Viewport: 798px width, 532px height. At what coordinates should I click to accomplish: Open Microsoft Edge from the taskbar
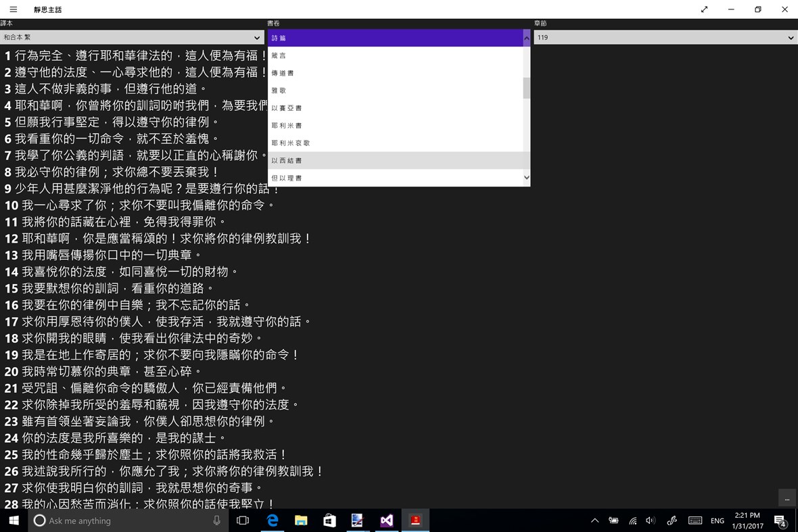(x=273, y=521)
